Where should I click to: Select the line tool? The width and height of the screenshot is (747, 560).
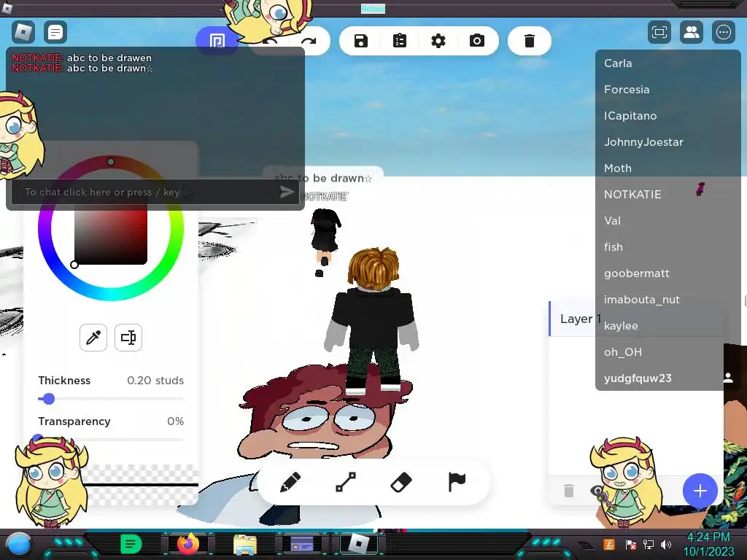(346, 482)
